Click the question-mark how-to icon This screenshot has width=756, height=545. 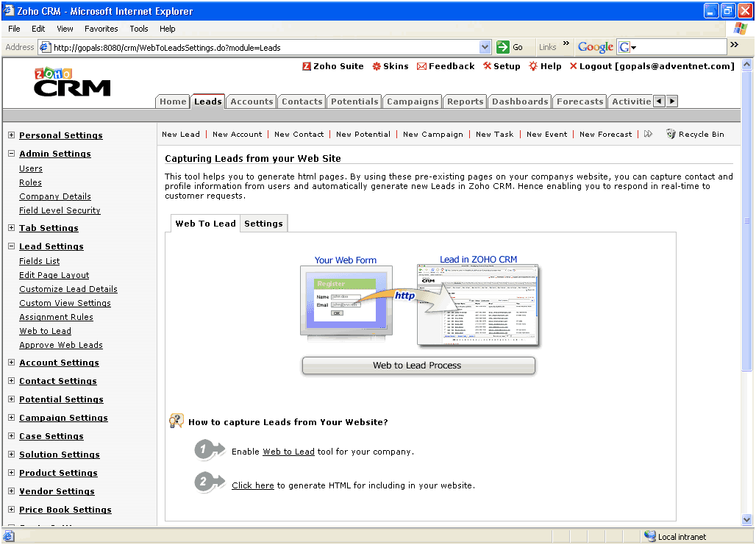coord(176,421)
